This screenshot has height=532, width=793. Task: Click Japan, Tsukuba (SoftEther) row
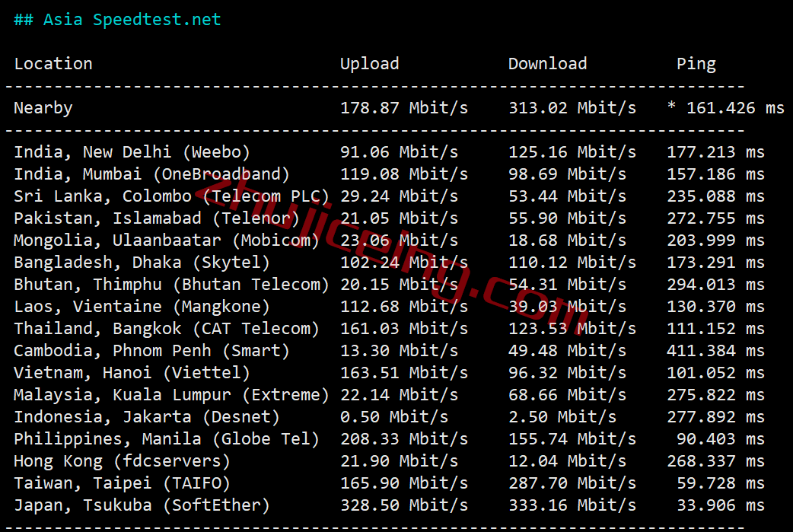(389, 505)
